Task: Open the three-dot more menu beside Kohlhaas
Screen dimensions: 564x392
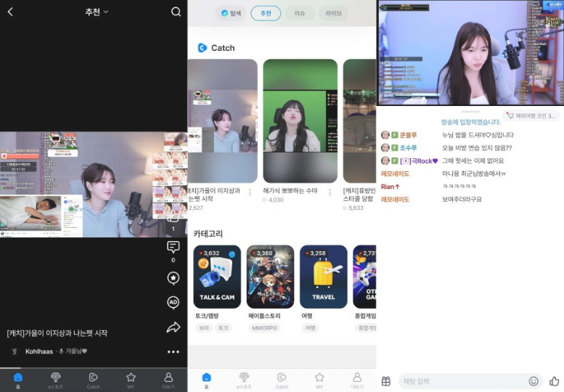Action: click(x=173, y=352)
